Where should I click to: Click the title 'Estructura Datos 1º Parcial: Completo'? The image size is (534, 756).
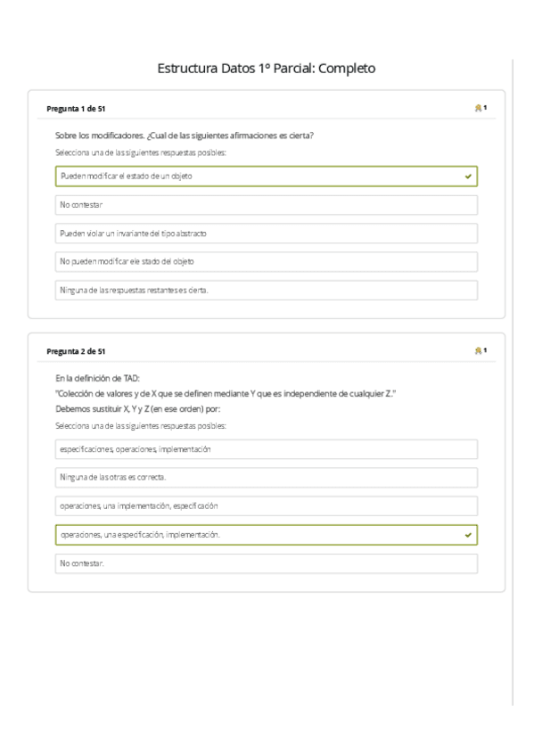click(267, 66)
